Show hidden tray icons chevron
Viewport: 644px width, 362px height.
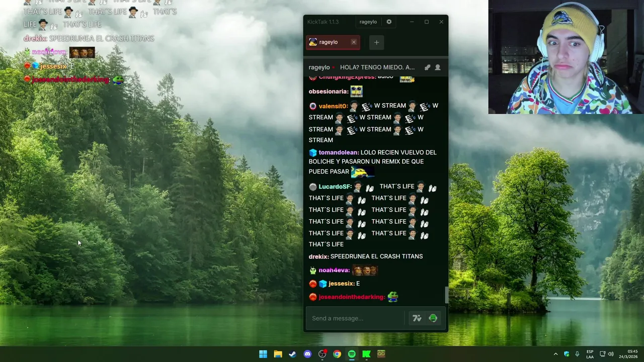555,354
